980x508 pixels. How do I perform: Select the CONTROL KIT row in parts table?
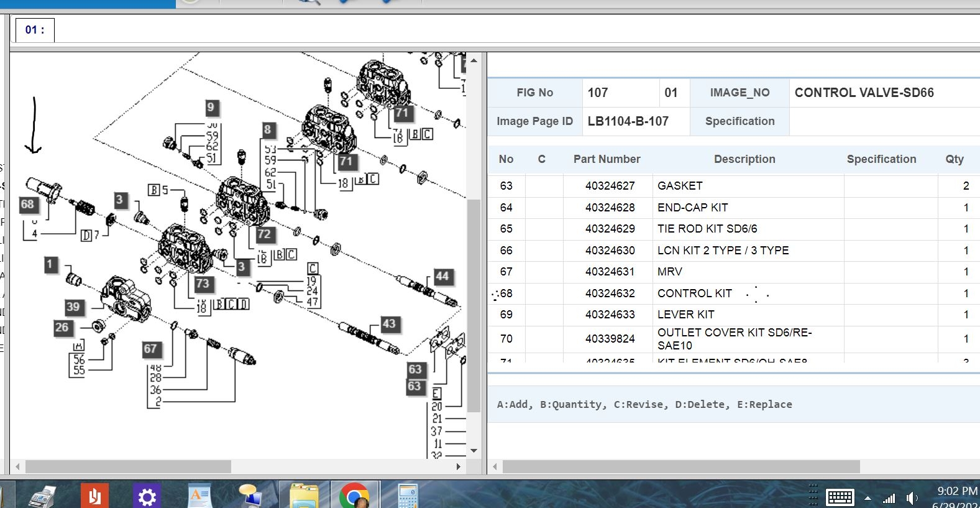click(x=694, y=293)
